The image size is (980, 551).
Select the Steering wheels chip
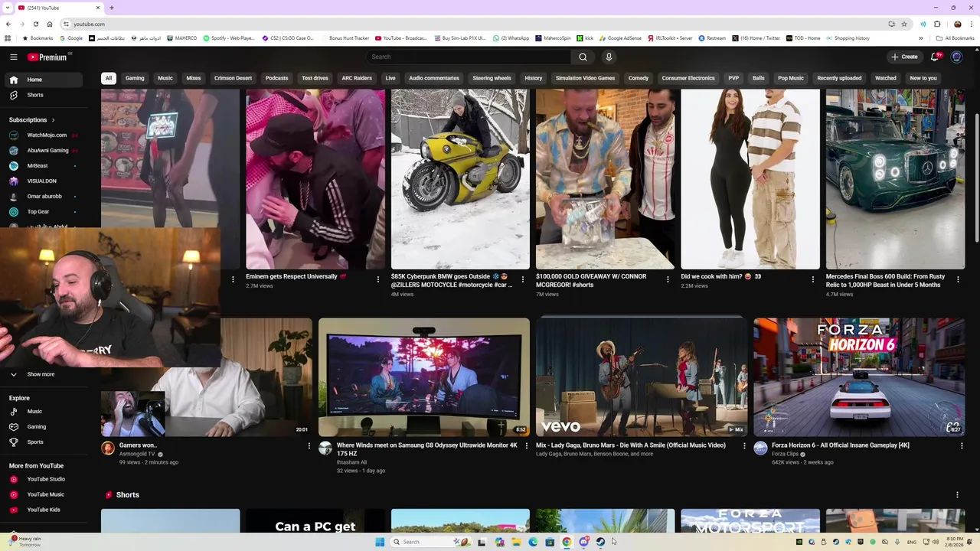(x=492, y=78)
